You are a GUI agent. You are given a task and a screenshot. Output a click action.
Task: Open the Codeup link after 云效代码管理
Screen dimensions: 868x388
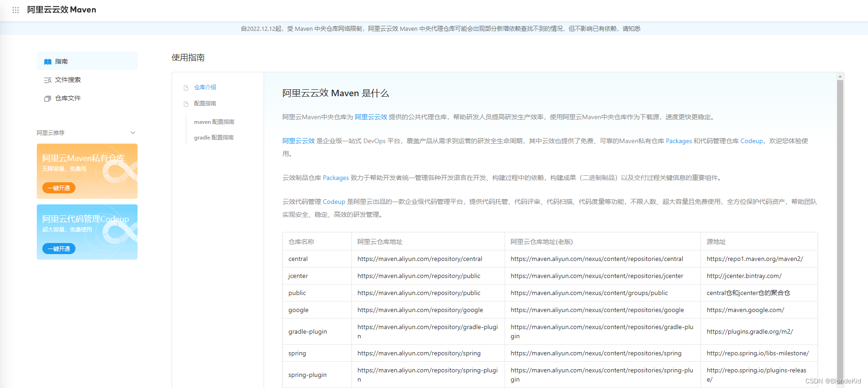point(334,202)
